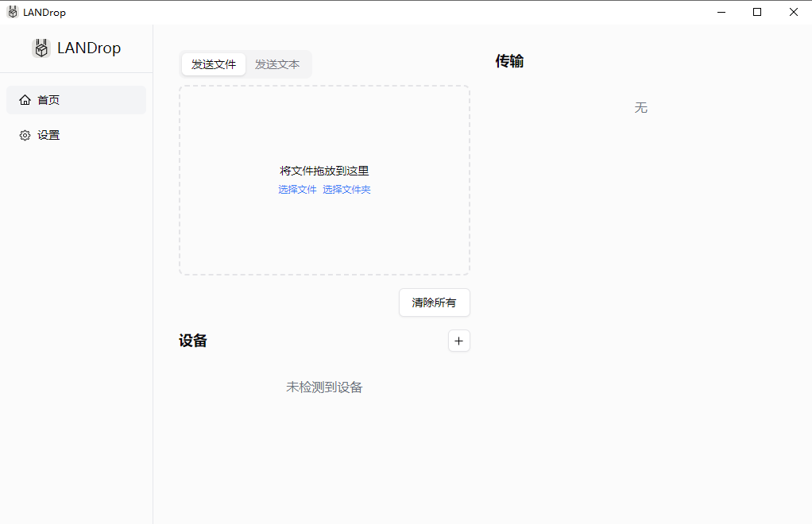
Task: Minimize the LANDrop window
Action: click(721, 12)
